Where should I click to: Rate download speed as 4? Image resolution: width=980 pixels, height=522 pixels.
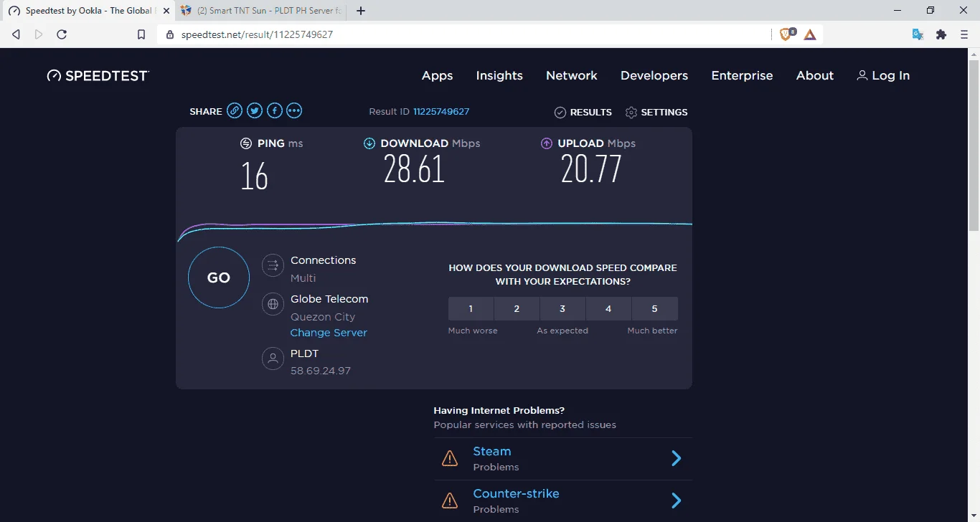[608, 308]
